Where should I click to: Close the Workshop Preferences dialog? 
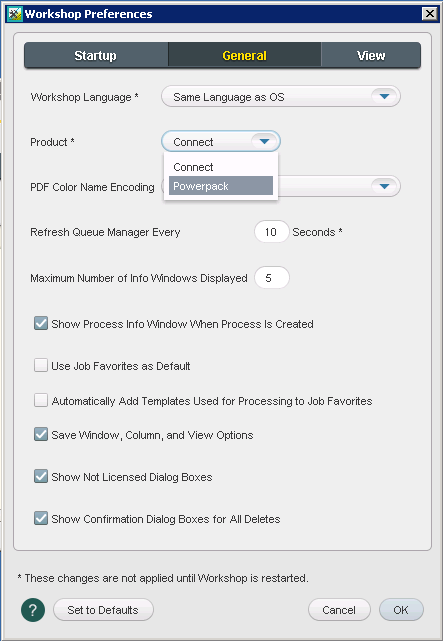[x=430, y=14]
